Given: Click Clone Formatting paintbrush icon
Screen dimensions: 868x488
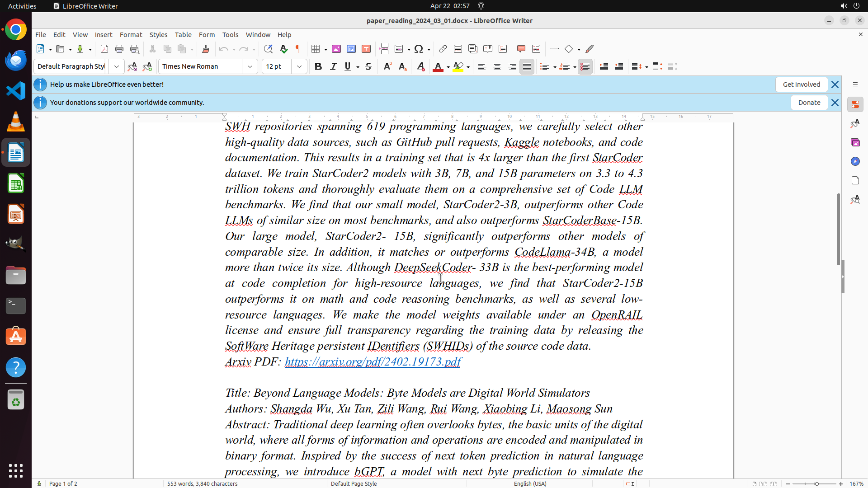Looking at the screenshot, I should tap(206, 49).
